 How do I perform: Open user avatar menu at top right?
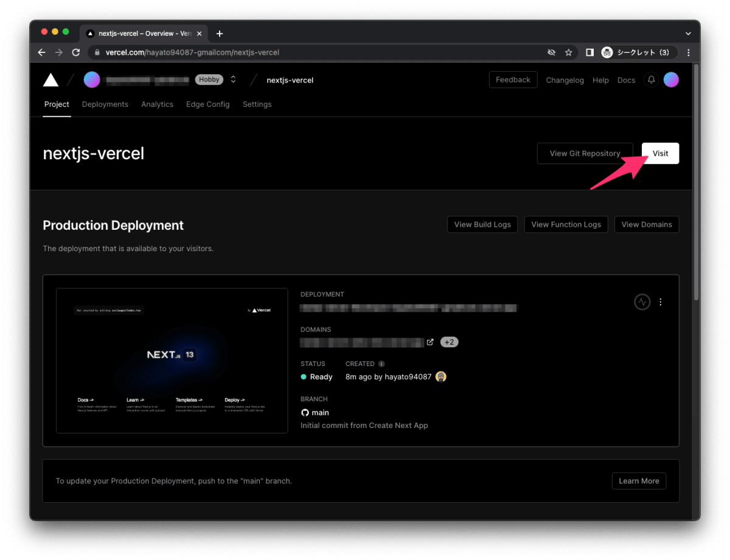click(671, 80)
